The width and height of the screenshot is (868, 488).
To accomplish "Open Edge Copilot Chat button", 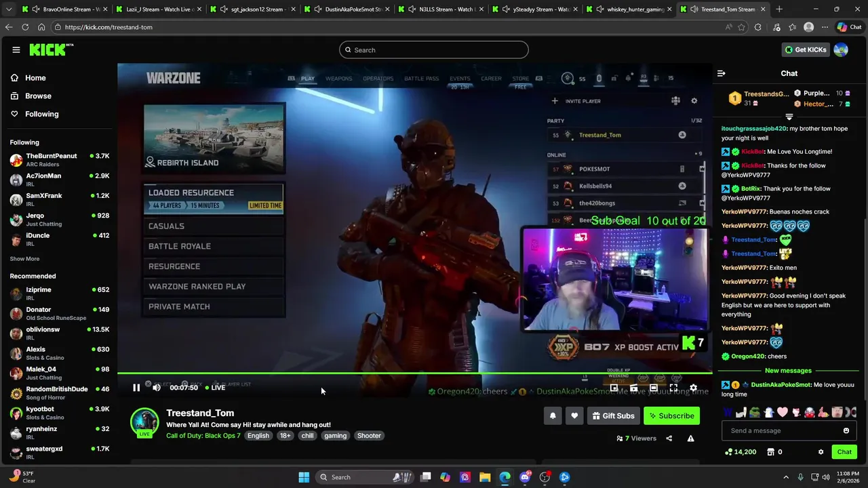I will (x=849, y=27).
